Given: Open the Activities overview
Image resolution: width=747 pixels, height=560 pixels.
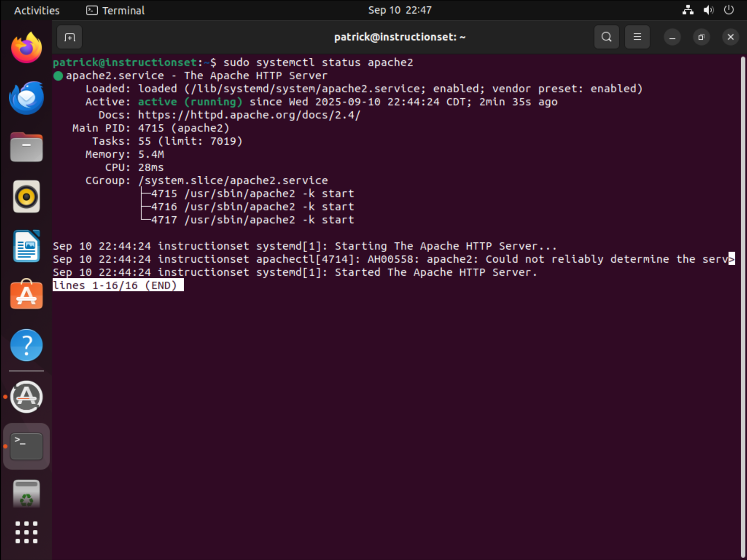Looking at the screenshot, I should click(x=37, y=10).
